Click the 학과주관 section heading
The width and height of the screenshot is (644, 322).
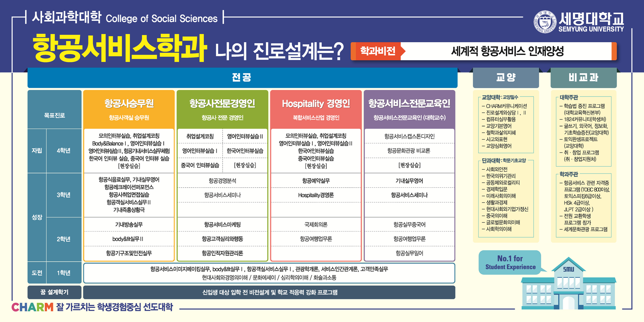click(x=569, y=174)
